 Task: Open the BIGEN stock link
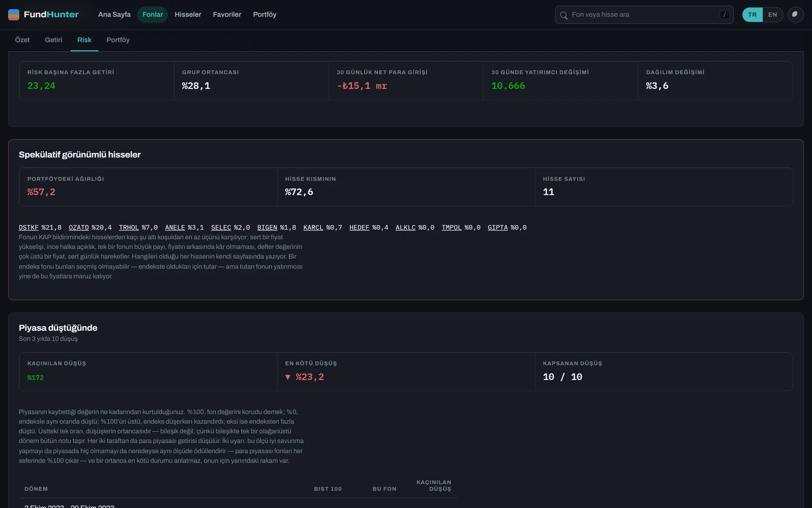(267, 228)
